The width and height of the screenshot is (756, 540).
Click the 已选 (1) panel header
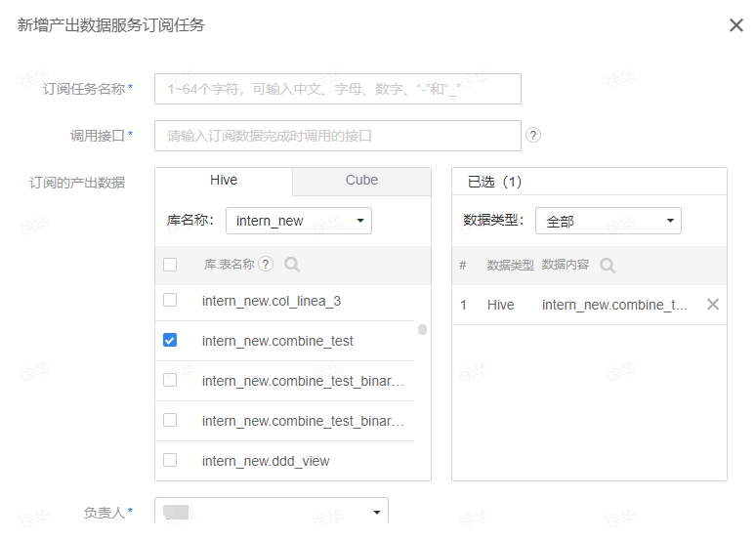coord(495,182)
